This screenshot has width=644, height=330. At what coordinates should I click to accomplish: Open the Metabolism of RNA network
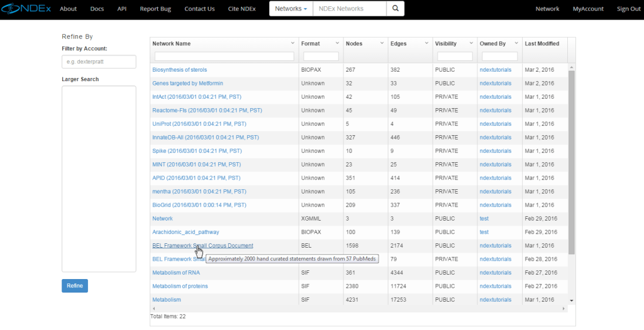(x=176, y=273)
